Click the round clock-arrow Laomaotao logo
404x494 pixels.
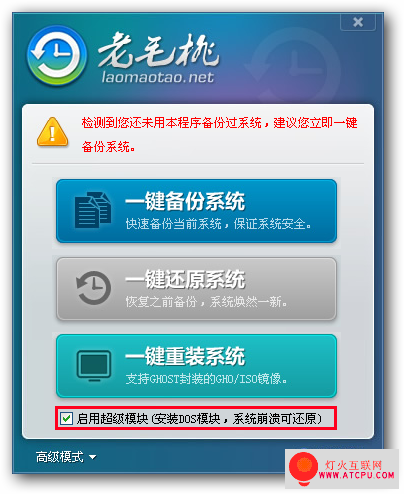(x=57, y=55)
